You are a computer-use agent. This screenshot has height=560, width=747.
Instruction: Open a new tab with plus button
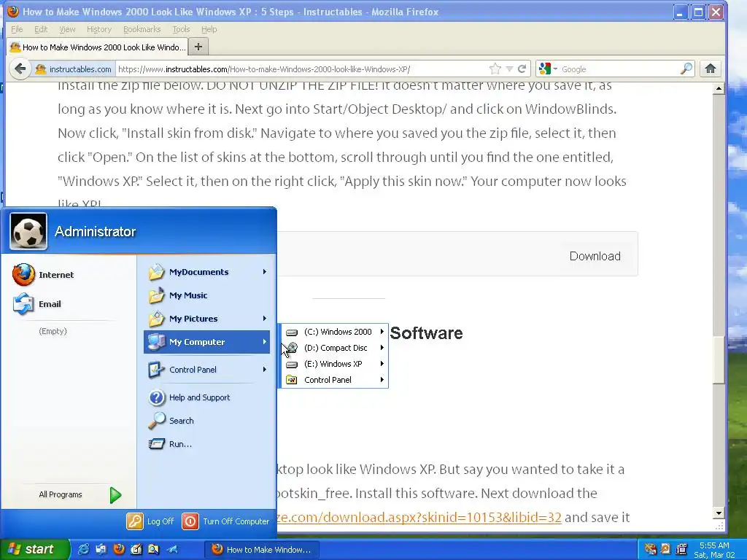[x=198, y=47]
